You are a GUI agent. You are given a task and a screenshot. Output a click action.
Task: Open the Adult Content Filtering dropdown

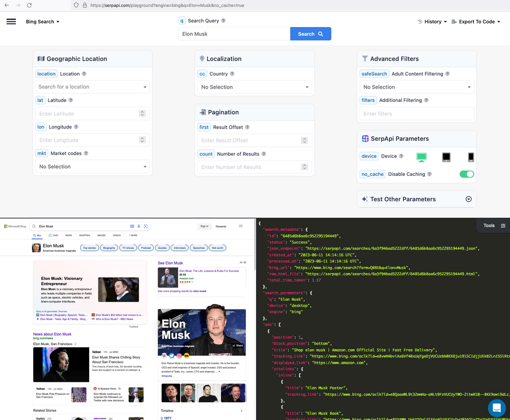tap(417, 87)
